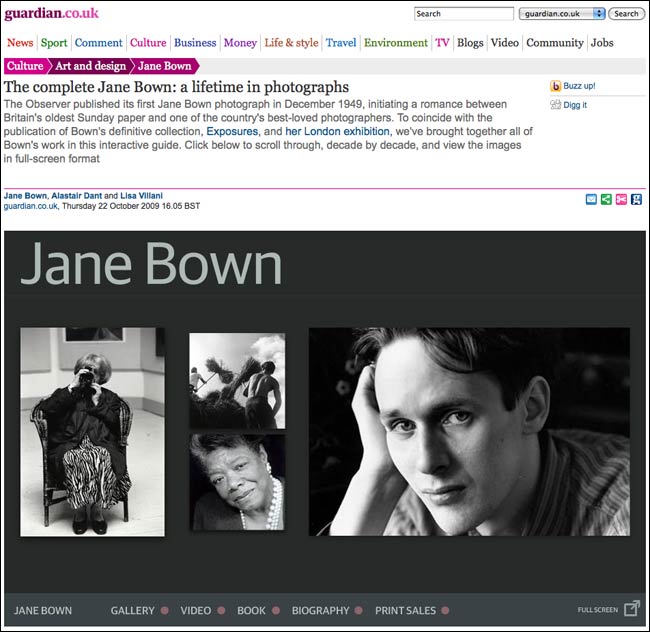
Task: Click the blue contact icon beside scissors
Action: click(636, 199)
